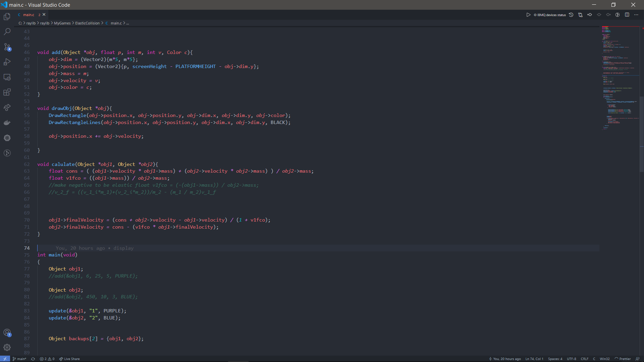Select the main.c editor tab
Screen dimensions: 644x362
(x=29, y=15)
